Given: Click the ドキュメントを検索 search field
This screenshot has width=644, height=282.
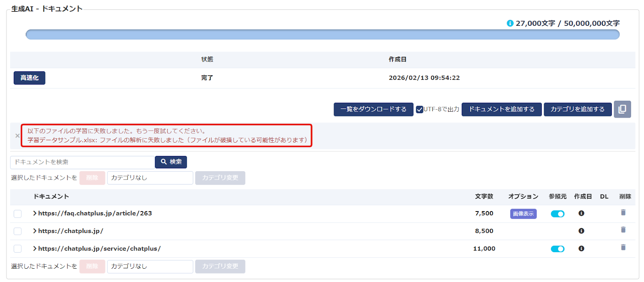Looking at the screenshot, I should tap(83, 162).
